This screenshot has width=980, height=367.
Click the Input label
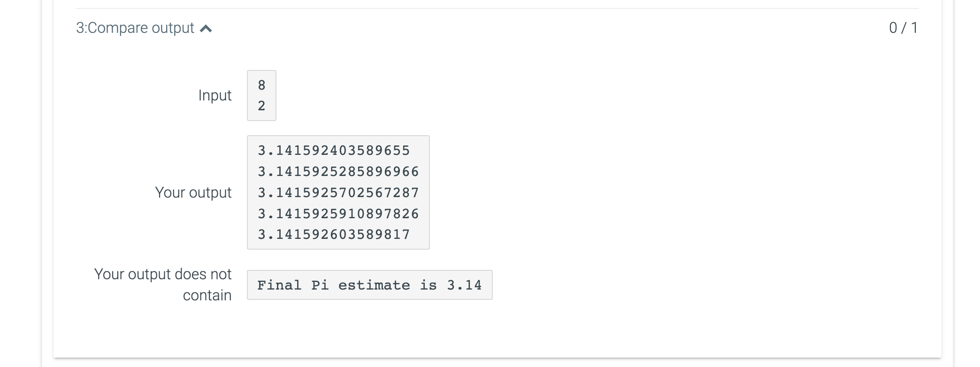click(x=215, y=95)
